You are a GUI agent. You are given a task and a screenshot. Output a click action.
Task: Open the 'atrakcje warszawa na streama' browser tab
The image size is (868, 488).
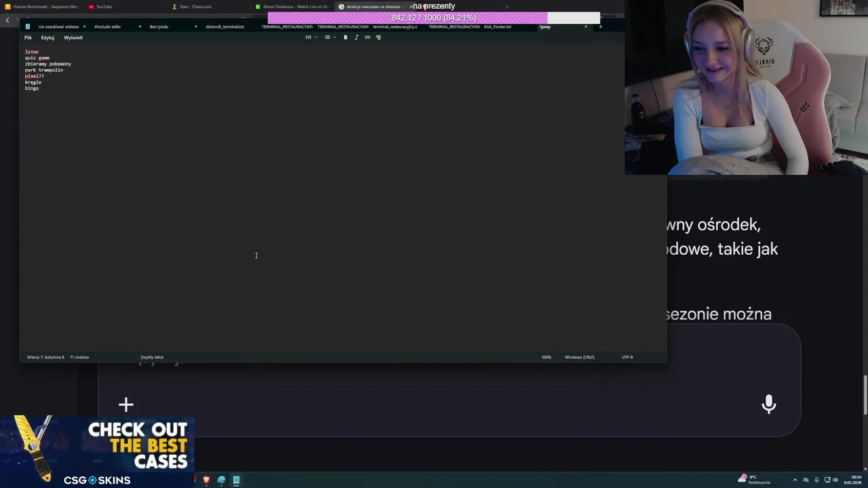[373, 7]
